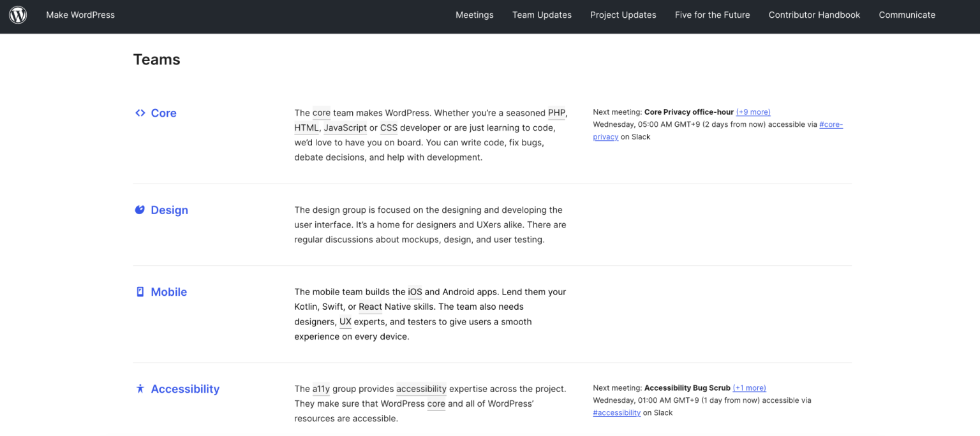980x436 pixels.
Task: Click the 'Core Privacy office-hour' meeting title
Action: [689, 112]
